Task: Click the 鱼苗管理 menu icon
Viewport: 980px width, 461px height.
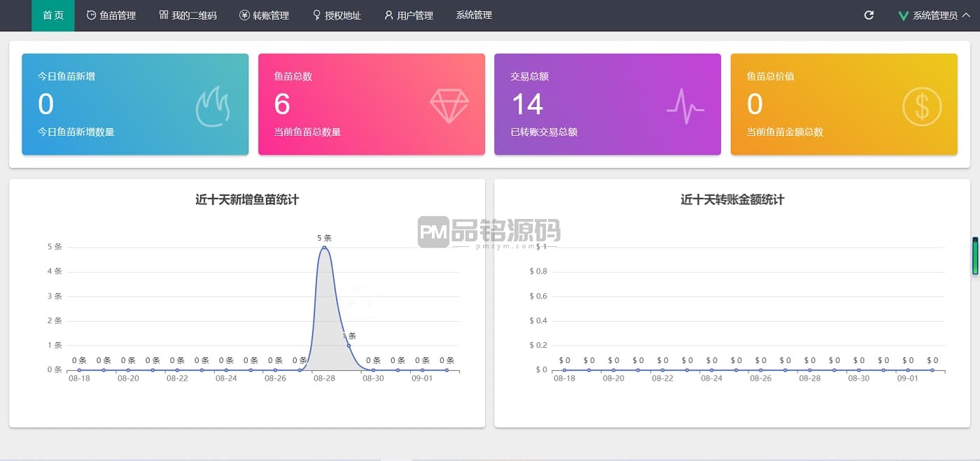Action: click(x=91, y=15)
